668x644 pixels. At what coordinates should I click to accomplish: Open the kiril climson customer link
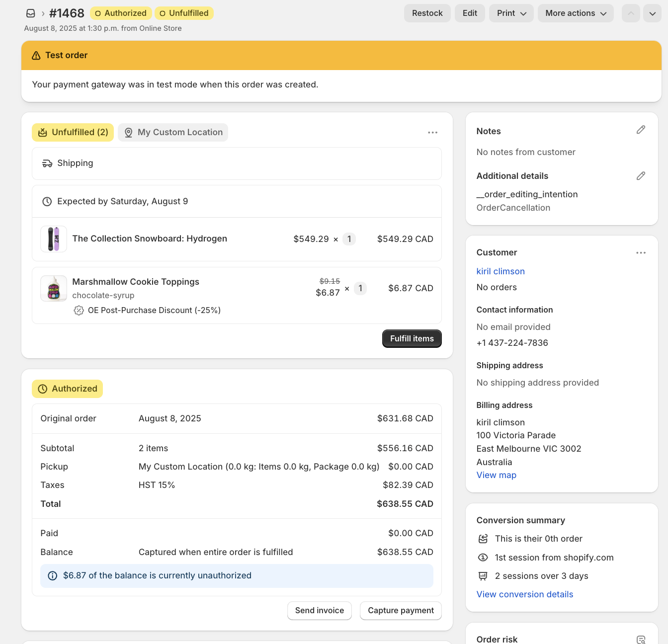pos(501,271)
